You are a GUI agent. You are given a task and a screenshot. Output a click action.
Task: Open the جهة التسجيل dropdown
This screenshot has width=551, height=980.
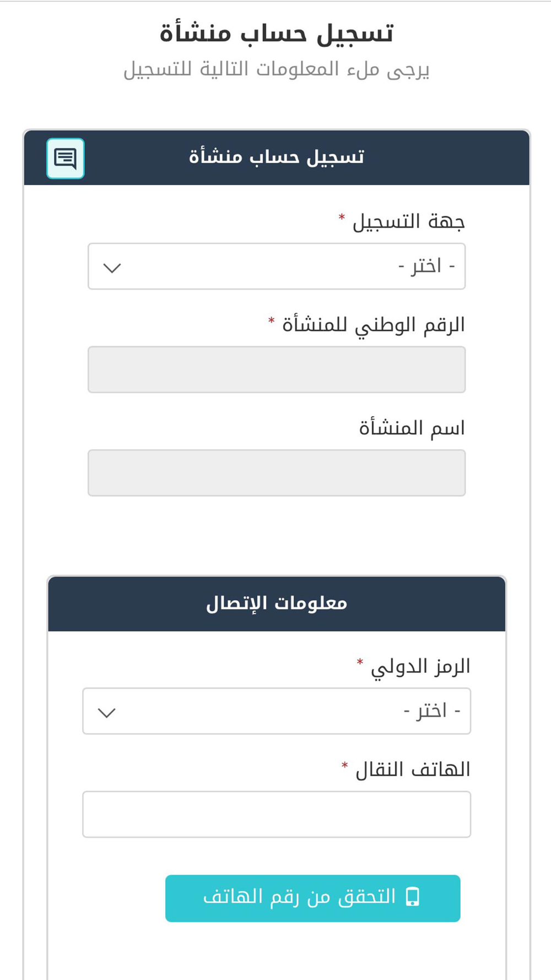click(x=277, y=266)
